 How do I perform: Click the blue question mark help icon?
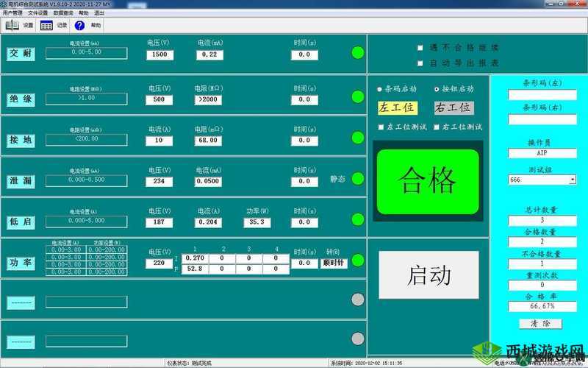[79, 26]
